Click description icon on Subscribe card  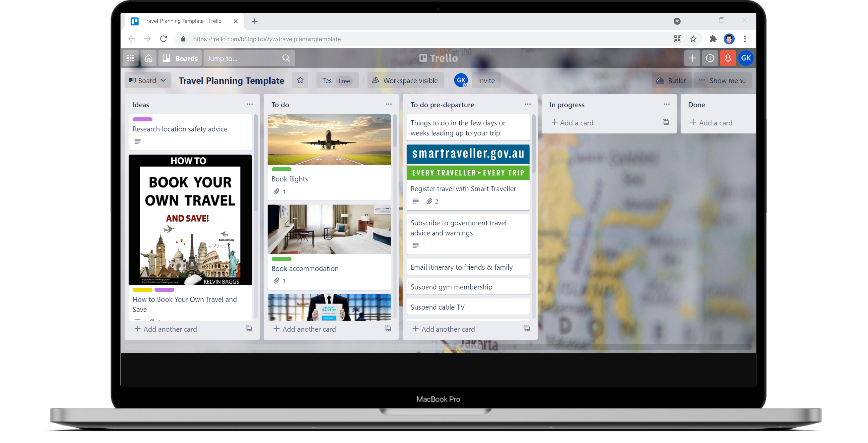(x=415, y=245)
